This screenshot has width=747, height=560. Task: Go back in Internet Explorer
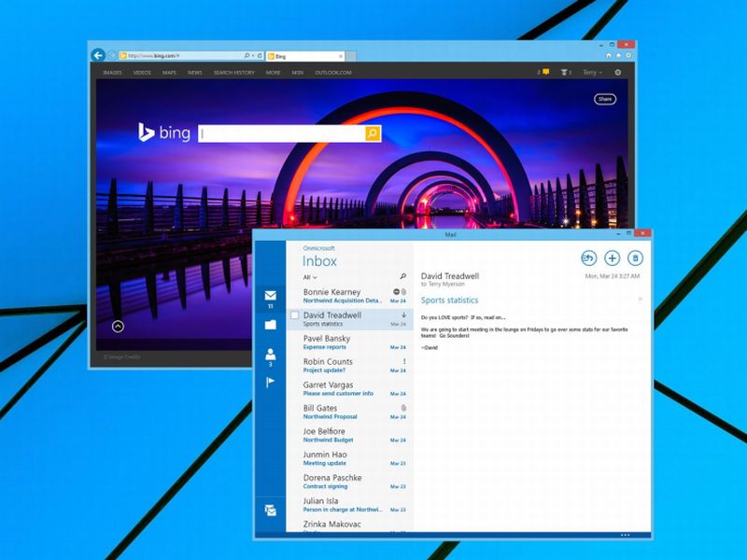98,55
